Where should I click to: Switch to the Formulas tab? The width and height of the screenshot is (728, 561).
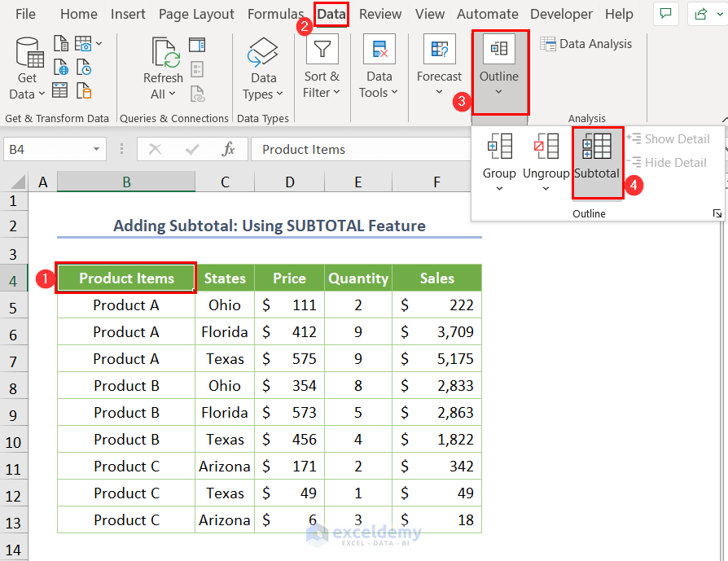point(275,14)
